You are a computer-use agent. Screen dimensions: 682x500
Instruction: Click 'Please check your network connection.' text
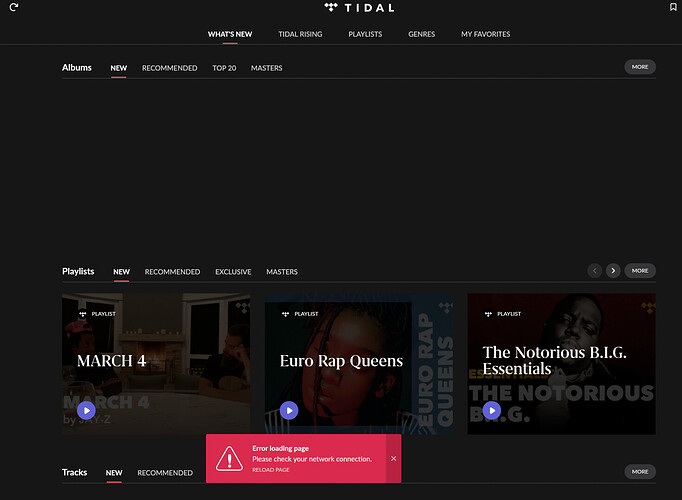point(312,459)
